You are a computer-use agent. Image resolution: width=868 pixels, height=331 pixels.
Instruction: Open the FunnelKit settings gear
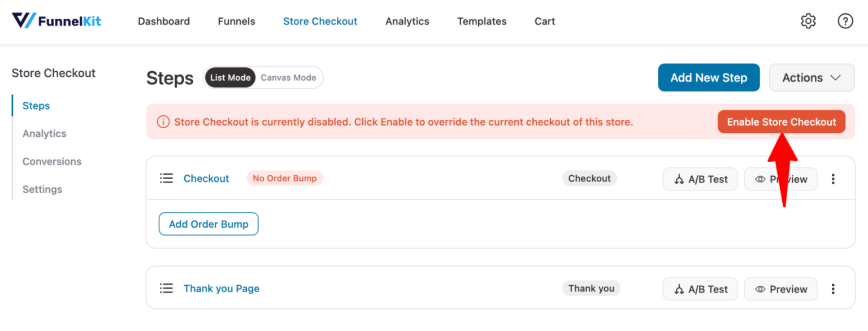(x=808, y=21)
